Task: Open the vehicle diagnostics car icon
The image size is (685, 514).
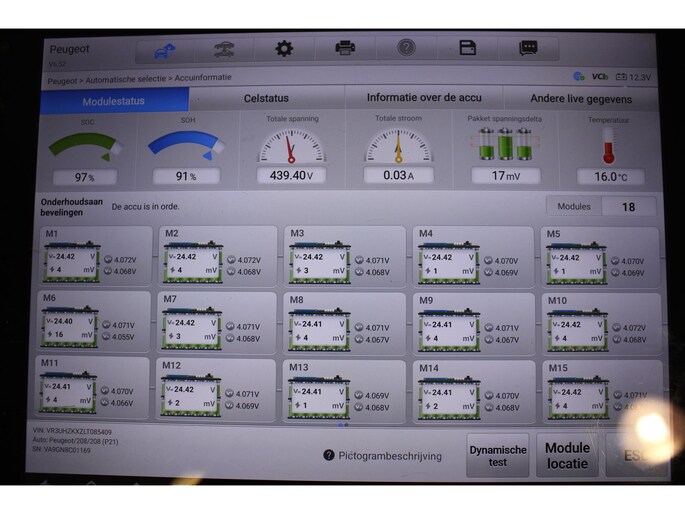Action: [224, 48]
